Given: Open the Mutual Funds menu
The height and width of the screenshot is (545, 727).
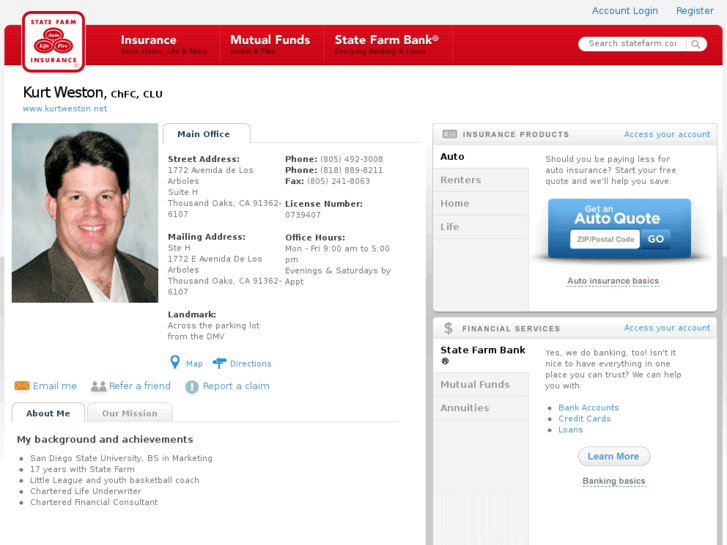Looking at the screenshot, I should (x=271, y=45).
